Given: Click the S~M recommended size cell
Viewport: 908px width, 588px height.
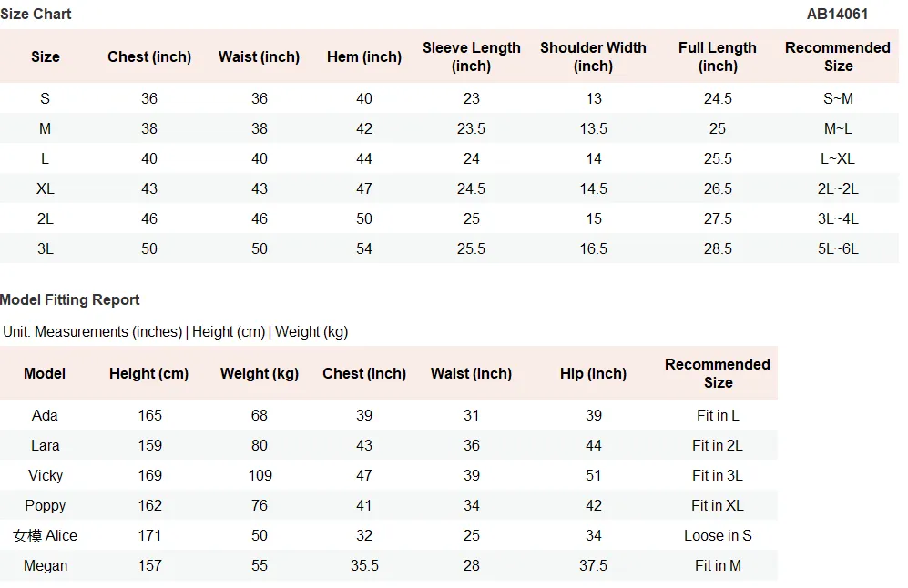Looking at the screenshot, I should point(838,98).
